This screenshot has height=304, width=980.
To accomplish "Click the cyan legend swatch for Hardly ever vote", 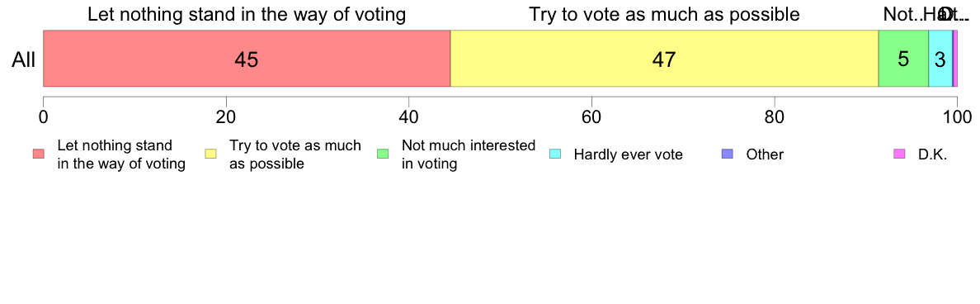I will click(555, 154).
